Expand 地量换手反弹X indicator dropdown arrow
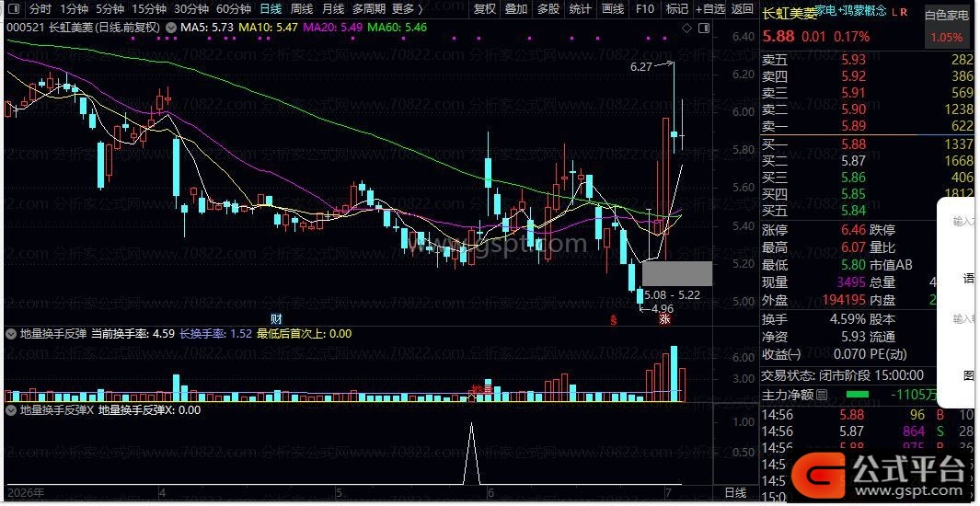Screen dimensions: 980x506 tap(11, 410)
